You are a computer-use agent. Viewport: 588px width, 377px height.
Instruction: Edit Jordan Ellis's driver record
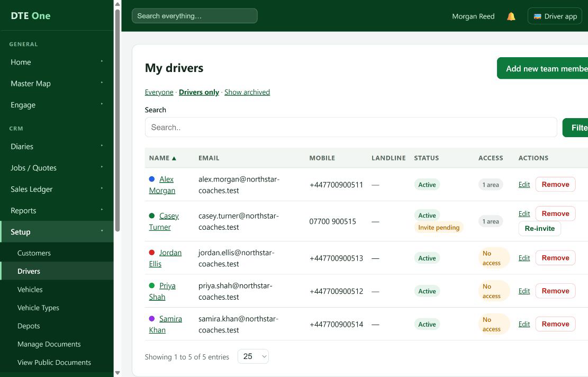524,258
